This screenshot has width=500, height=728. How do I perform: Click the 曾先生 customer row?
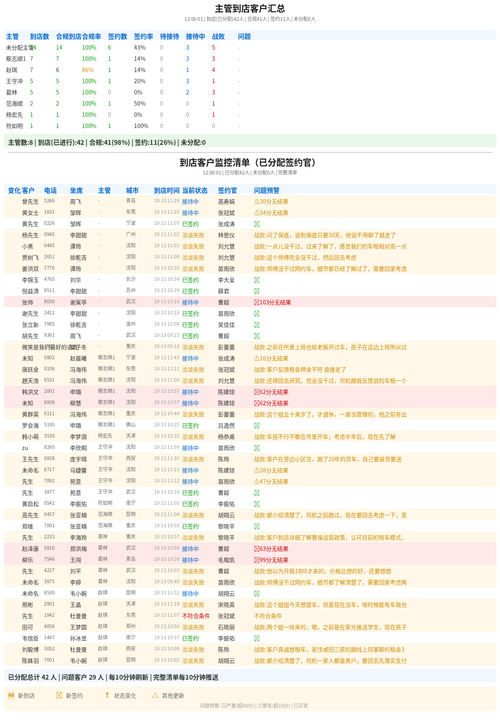250,202
